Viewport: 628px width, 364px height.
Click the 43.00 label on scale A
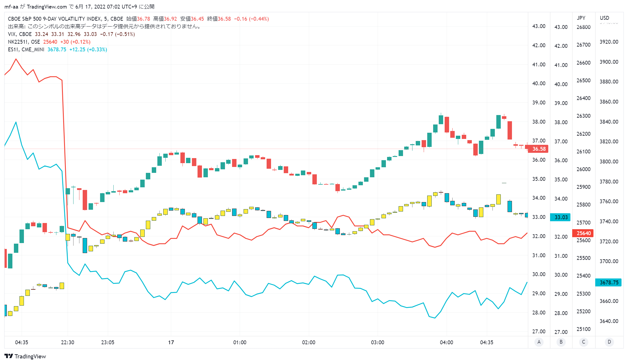(539, 26)
